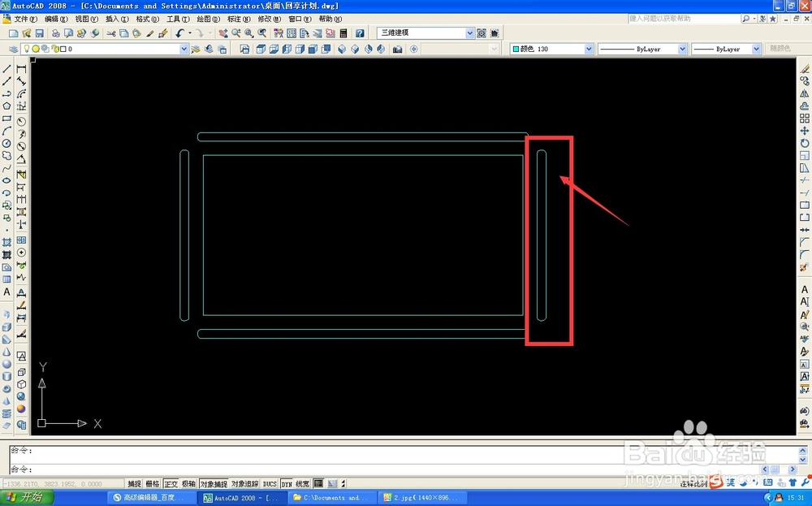Screen dimensions: 812x506
Task: Toggle the 正交 ortho mode
Action: [x=171, y=484]
